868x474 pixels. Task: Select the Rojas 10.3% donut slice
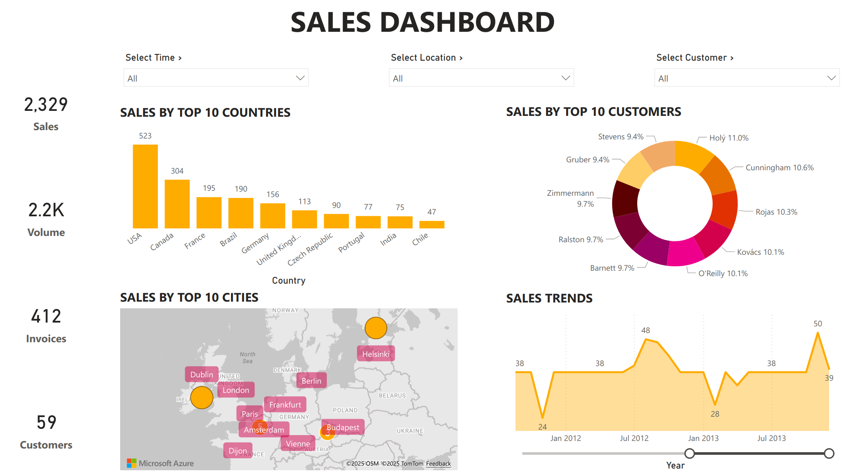725,209
